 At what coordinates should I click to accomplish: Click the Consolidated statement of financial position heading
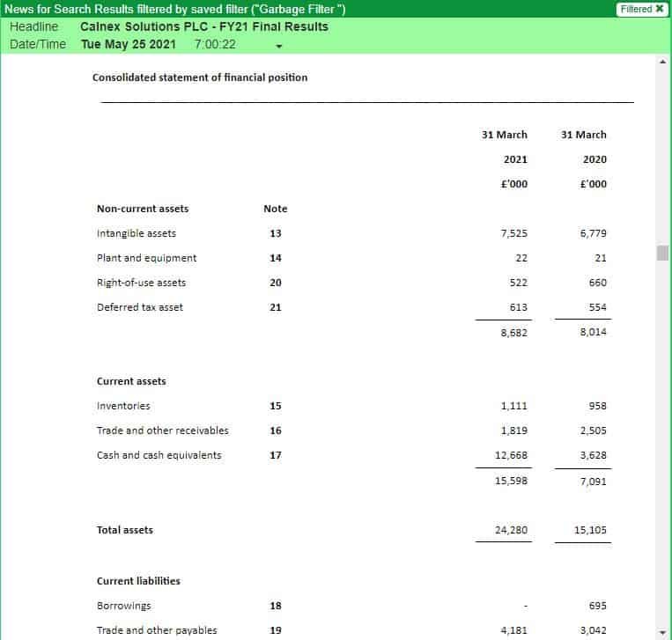tap(200, 77)
